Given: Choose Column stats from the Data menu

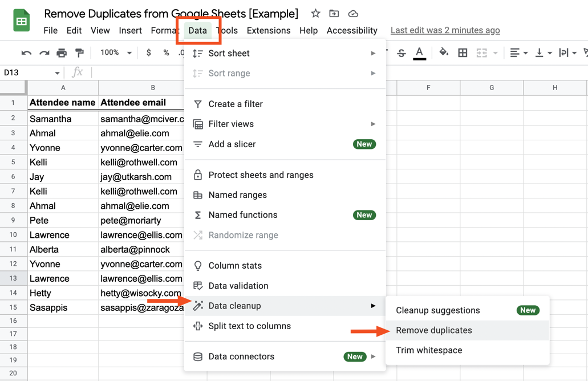Looking at the screenshot, I should click(x=236, y=265).
